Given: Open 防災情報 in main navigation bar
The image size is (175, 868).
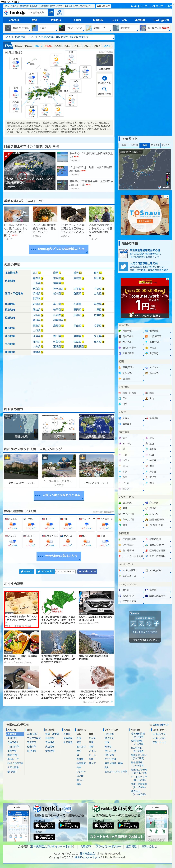Looking at the screenshot, I should (56, 20).
